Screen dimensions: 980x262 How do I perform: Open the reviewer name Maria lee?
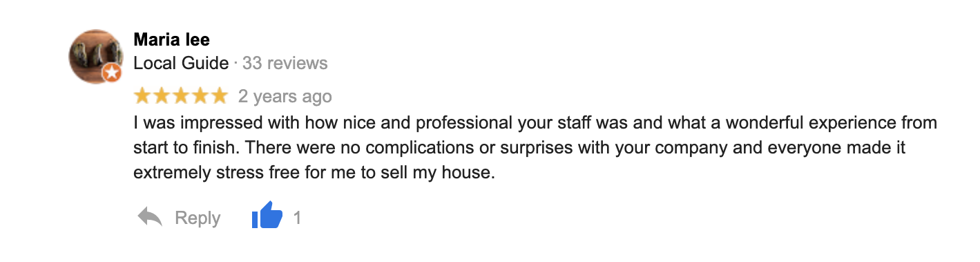[x=172, y=39]
